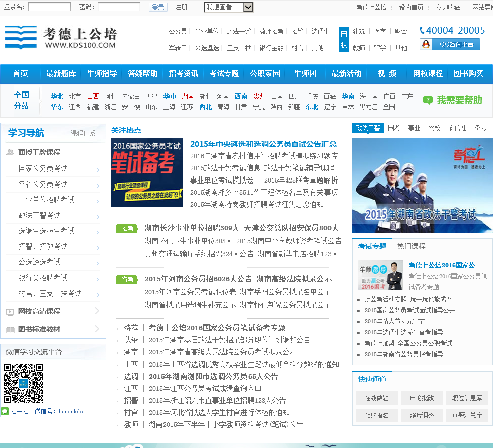Screen dimensions: 493x448
Task: Open the 银行金融 category link
Action: (x=271, y=48)
